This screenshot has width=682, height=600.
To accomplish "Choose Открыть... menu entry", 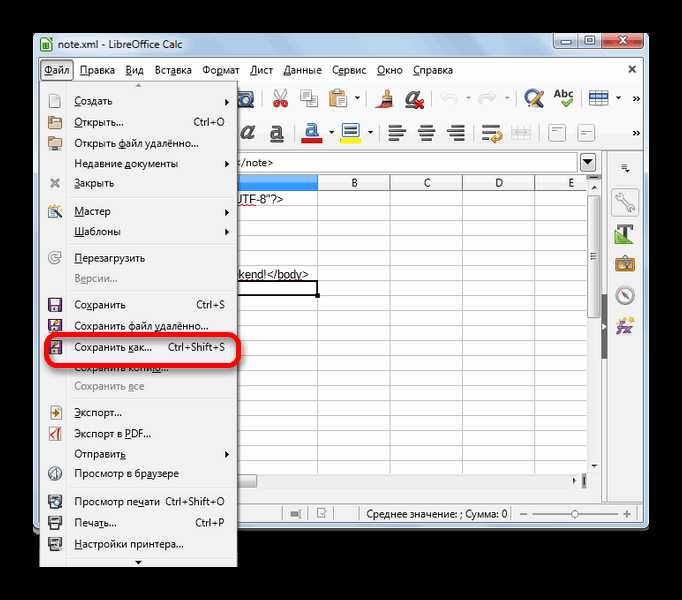I will [x=139, y=122].
